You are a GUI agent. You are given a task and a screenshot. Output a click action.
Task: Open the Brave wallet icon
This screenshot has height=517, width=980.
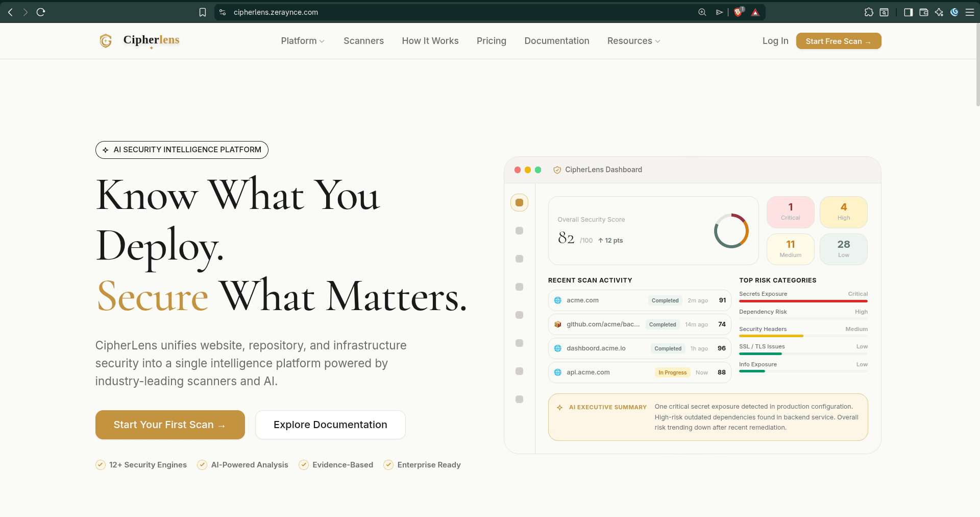924,12
